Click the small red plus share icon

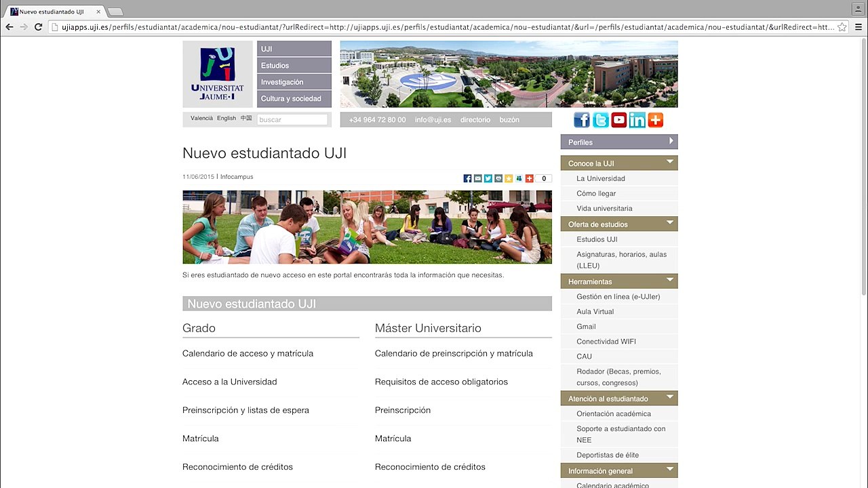click(529, 178)
